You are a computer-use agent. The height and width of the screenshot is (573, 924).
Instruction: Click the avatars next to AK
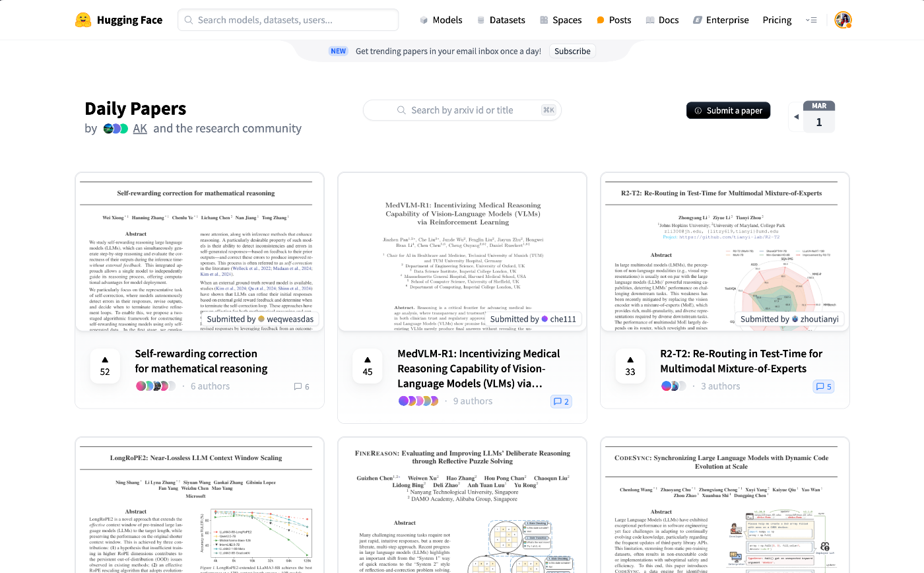(115, 129)
